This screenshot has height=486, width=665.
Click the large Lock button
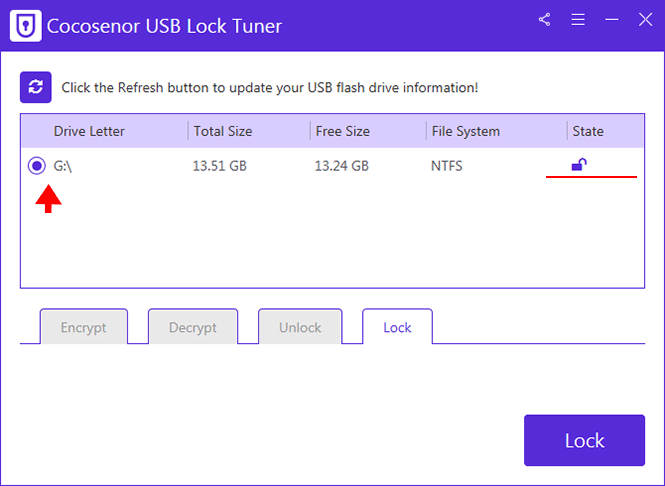point(584,440)
